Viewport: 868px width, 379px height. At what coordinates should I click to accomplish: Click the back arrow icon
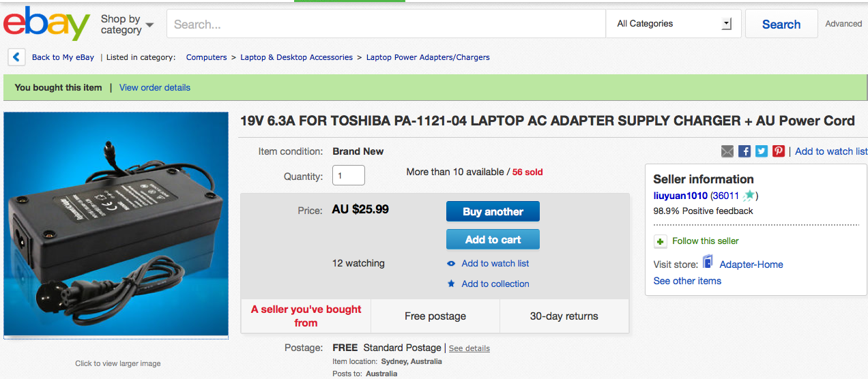click(x=16, y=57)
